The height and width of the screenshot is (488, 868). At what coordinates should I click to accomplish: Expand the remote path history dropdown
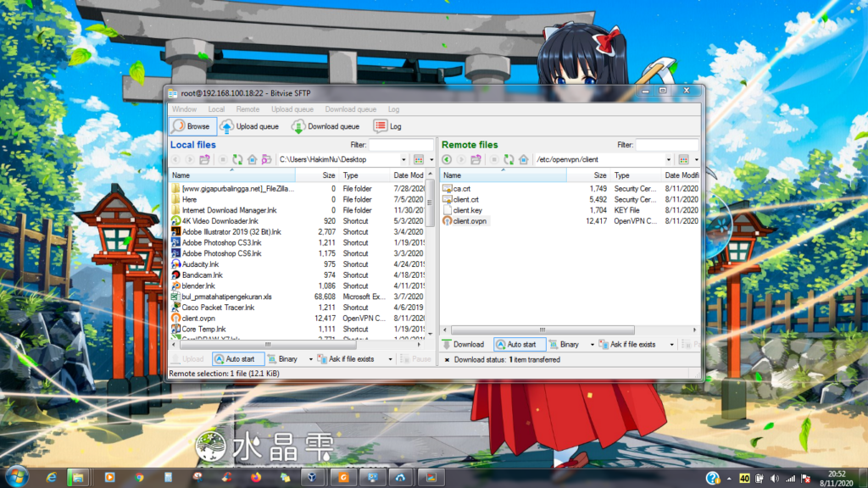click(x=669, y=159)
